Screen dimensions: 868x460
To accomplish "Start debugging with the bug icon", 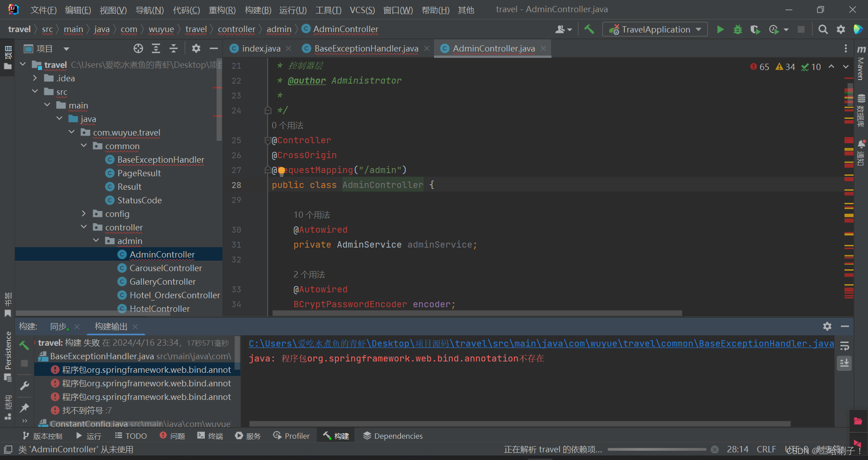I will (738, 29).
